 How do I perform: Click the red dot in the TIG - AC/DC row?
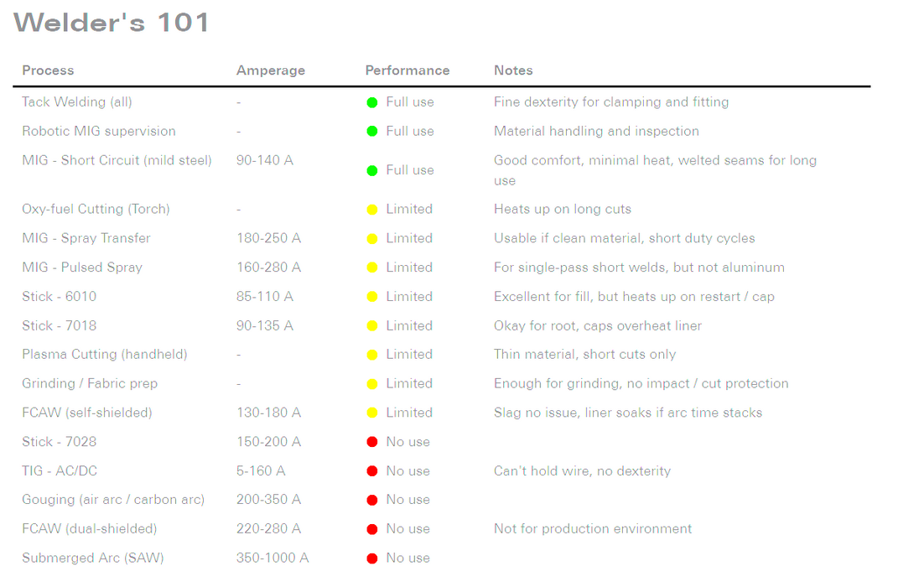[372, 471]
